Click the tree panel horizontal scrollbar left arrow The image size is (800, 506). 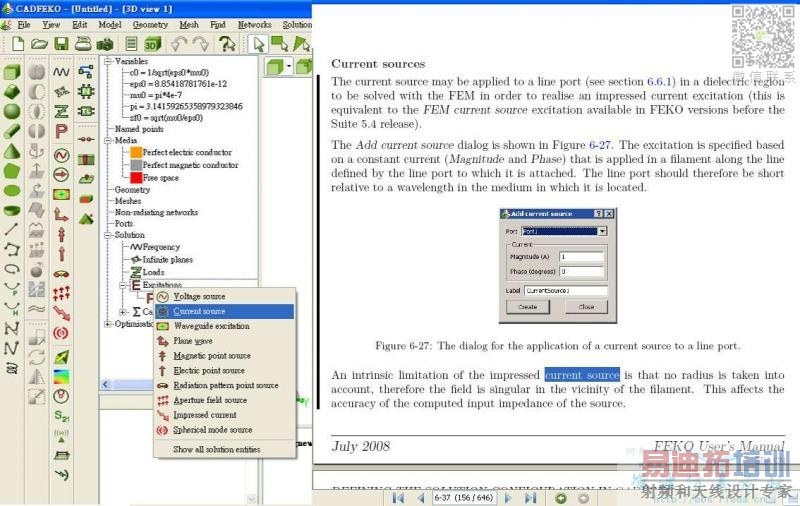click(106, 385)
